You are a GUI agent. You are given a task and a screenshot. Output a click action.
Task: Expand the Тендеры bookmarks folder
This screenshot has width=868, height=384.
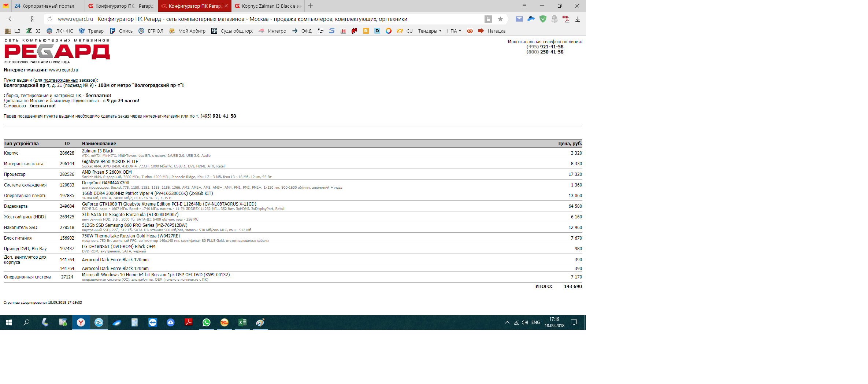[x=430, y=31]
